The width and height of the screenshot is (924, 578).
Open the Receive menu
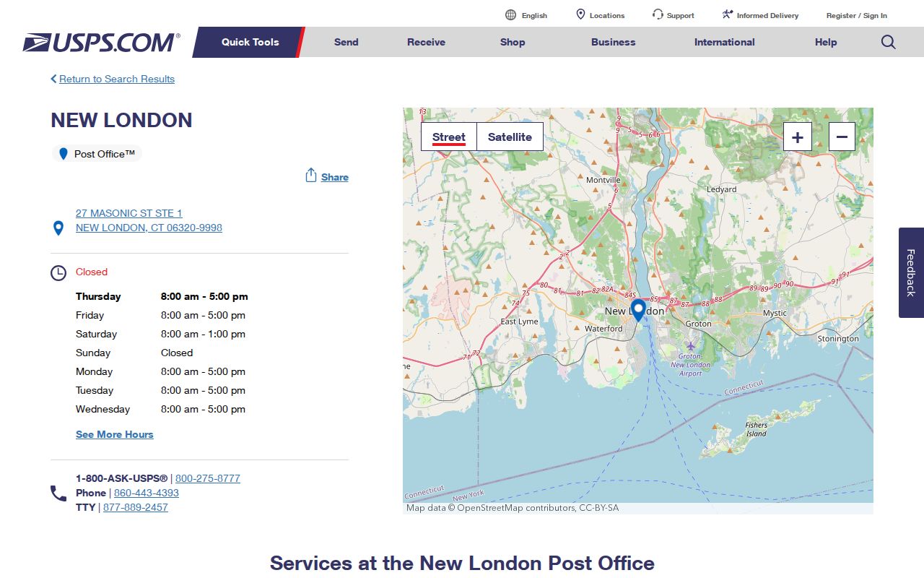point(426,42)
